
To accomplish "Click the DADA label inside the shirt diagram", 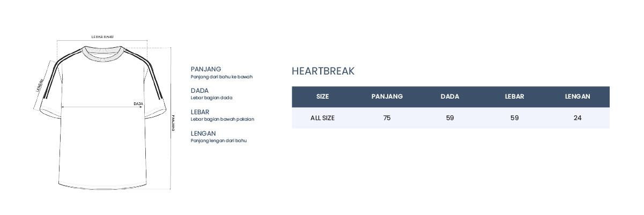I will [x=138, y=103].
